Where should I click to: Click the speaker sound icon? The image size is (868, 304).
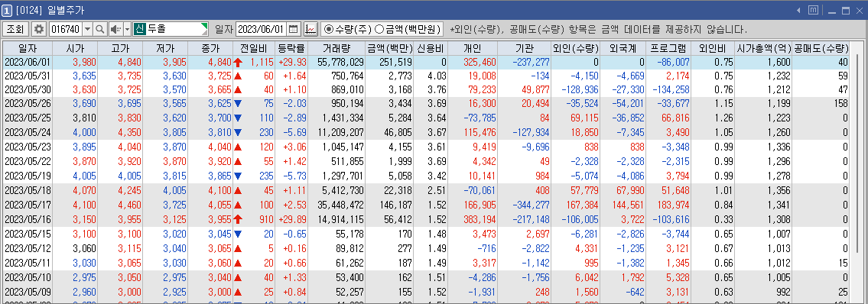coord(115,29)
